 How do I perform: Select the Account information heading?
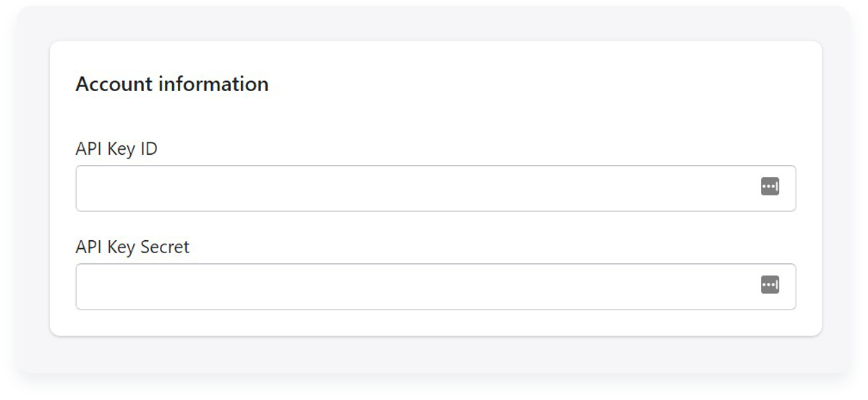click(172, 84)
